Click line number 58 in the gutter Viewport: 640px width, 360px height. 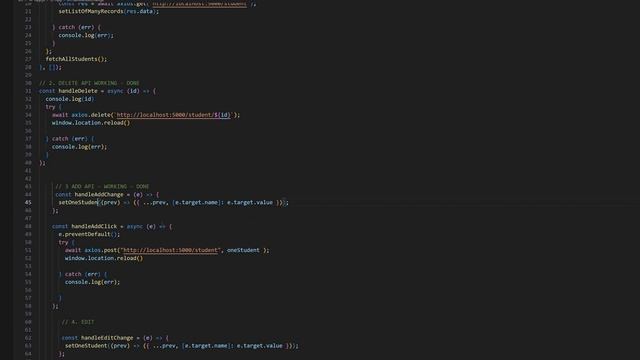coord(28,306)
